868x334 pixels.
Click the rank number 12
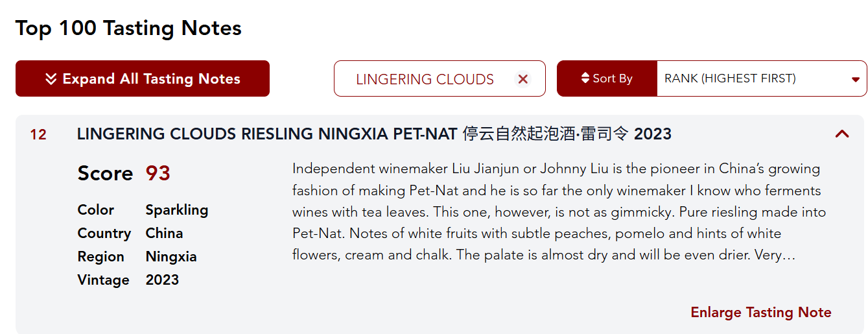[38, 135]
